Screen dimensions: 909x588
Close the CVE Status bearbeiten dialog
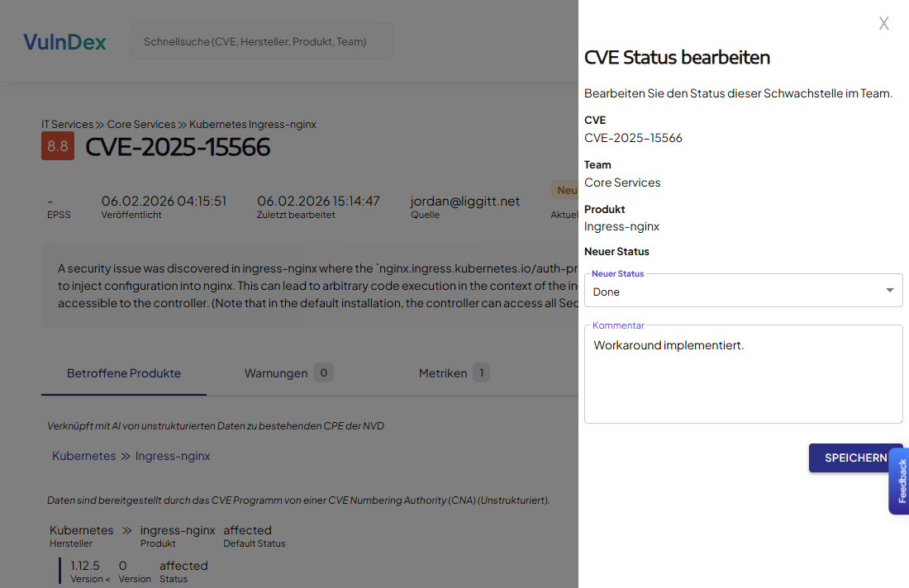coord(883,23)
